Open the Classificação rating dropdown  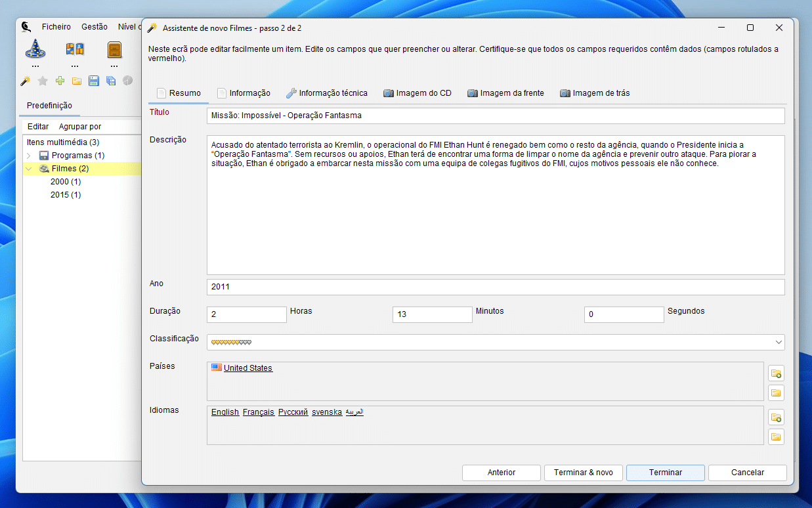tap(779, 342)
